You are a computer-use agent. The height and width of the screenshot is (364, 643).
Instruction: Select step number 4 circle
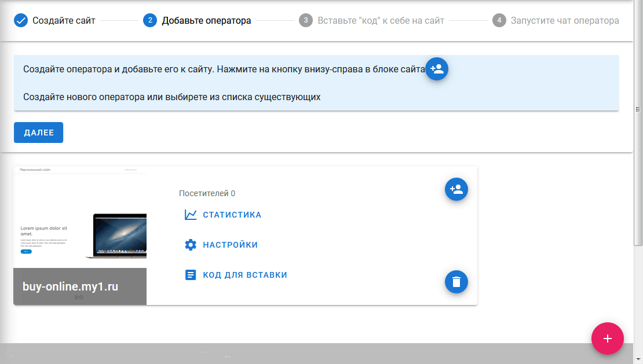(499, 21)
